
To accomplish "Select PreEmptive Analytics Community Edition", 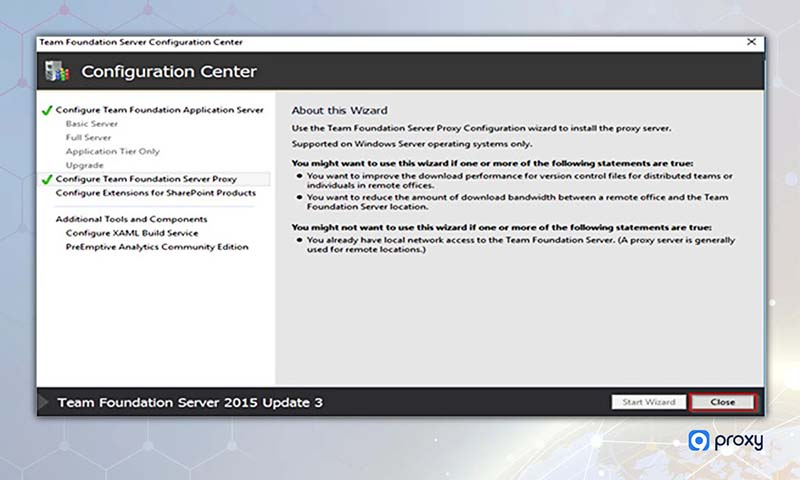I will 157,247.
